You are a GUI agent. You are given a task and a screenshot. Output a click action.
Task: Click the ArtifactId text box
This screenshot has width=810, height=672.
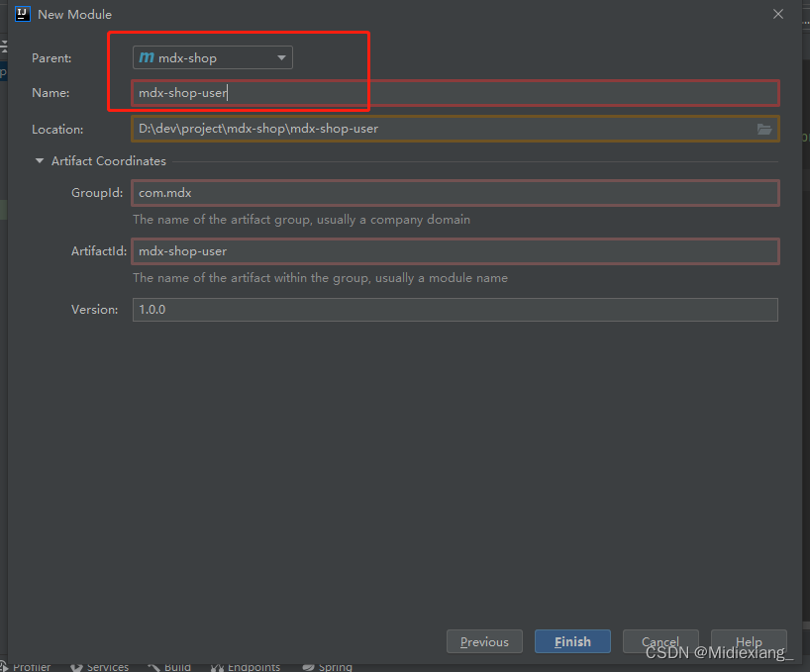pos(456,251)
